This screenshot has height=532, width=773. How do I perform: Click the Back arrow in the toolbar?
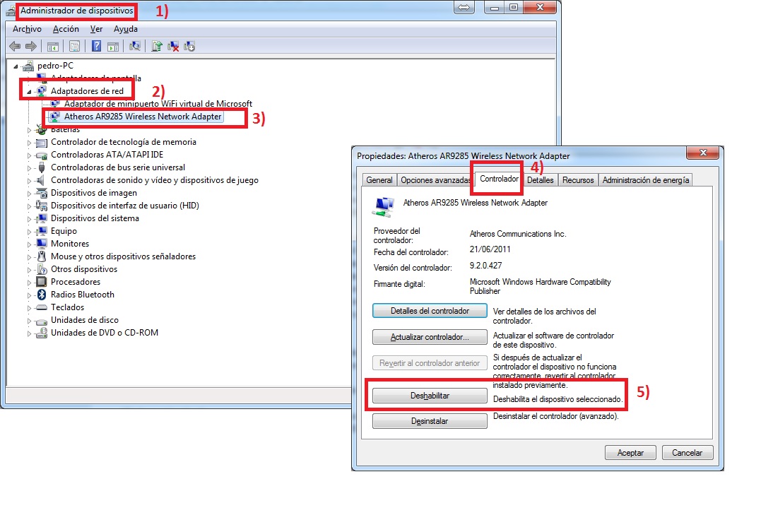tap(15, 47)
